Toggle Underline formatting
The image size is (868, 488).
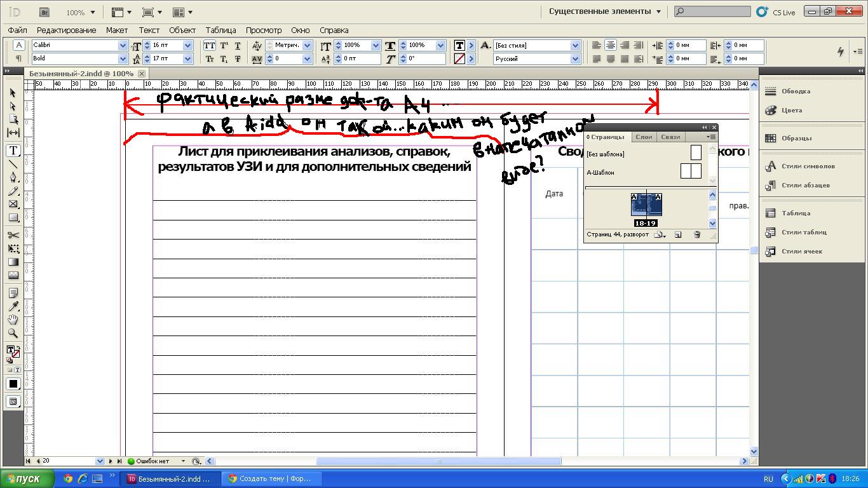point(238,45)
